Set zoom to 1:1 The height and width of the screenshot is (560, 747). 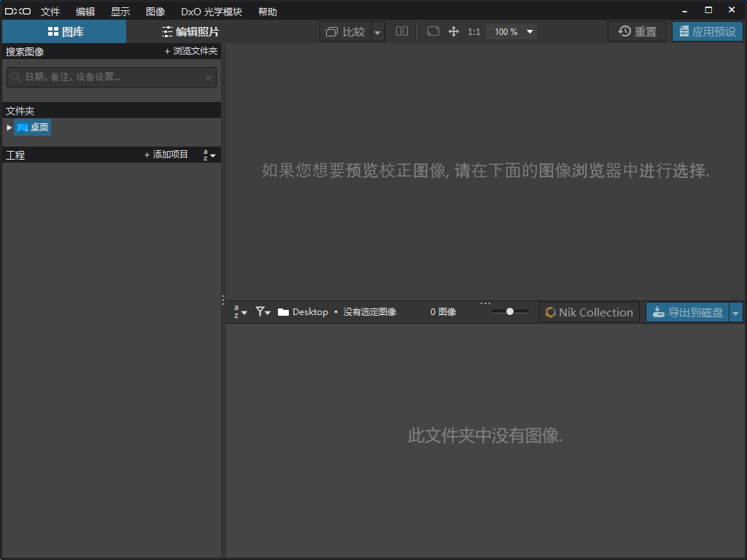(x=474, y=32)
